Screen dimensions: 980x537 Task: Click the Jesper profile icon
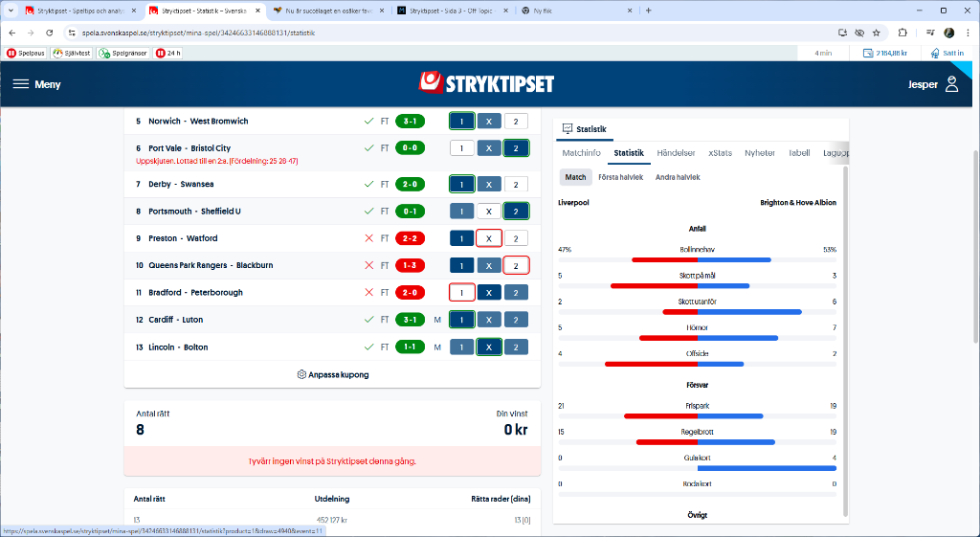[x=950, y=84]
